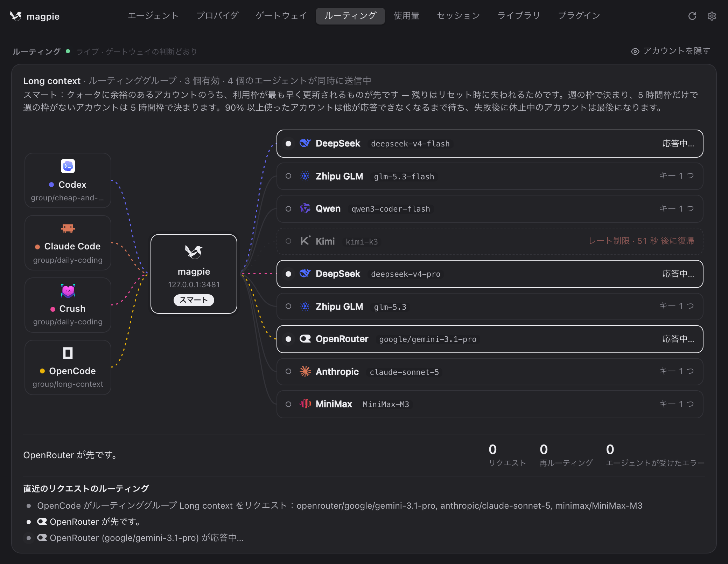Go to 使用量 tab
The width and height of the screenshot is (728, 564).
pos(406,16)
